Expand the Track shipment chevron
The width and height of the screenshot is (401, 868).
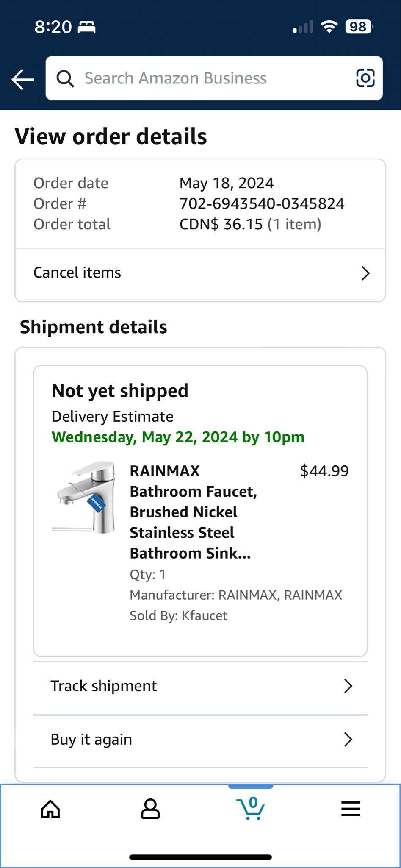click(x=348, y=686)
